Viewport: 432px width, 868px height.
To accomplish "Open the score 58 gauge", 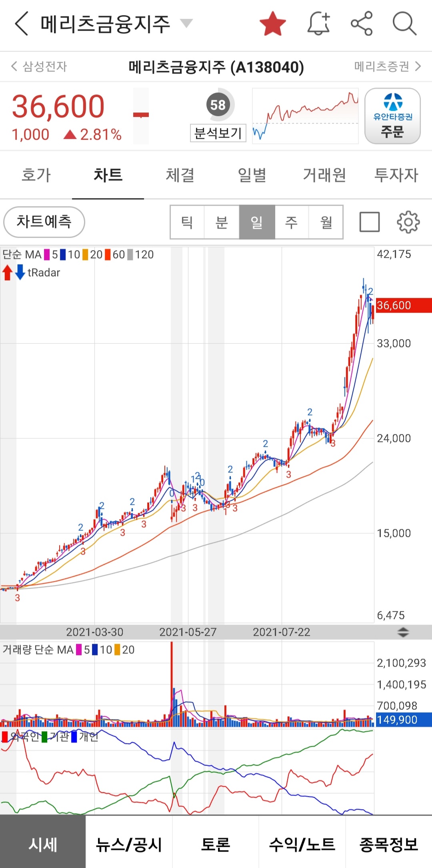I will [x=218, y=105].
